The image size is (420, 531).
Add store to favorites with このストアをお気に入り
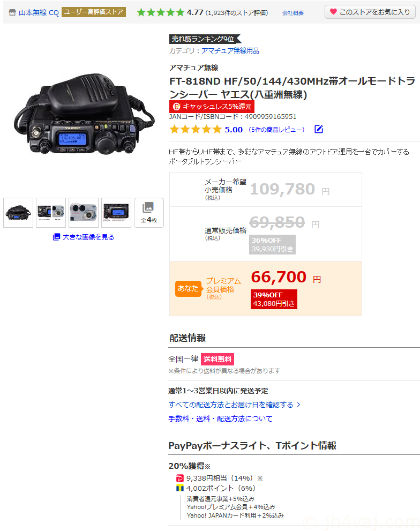coord(370,12)
